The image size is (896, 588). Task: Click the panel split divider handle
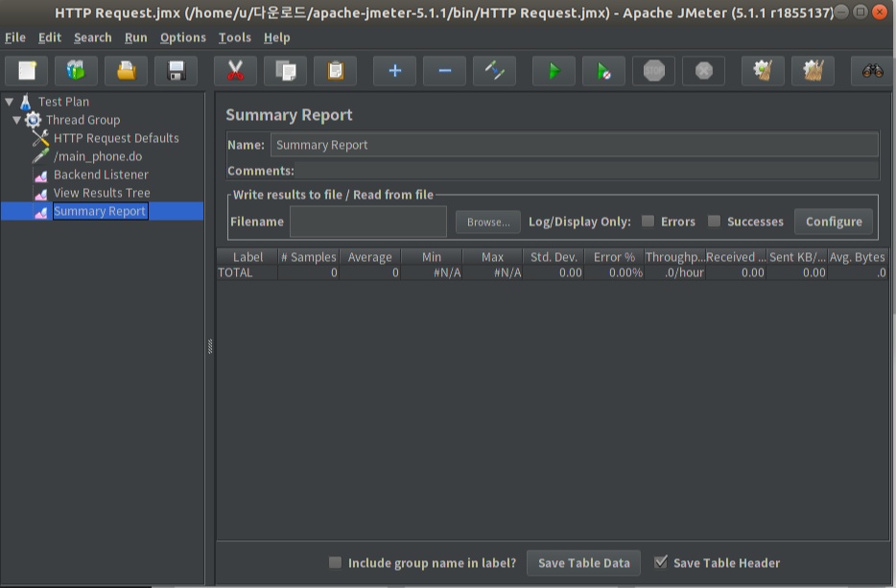(210, 346)
